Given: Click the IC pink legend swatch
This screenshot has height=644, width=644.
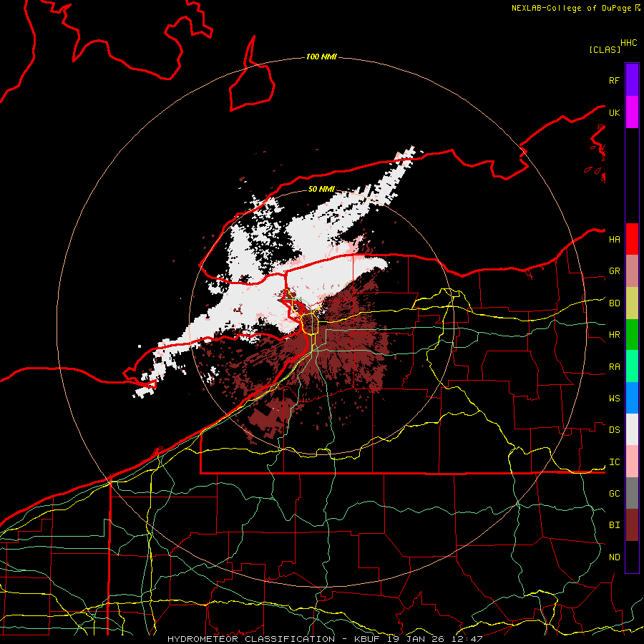Looking at the screenshot, I should click(x=632, y=462).
